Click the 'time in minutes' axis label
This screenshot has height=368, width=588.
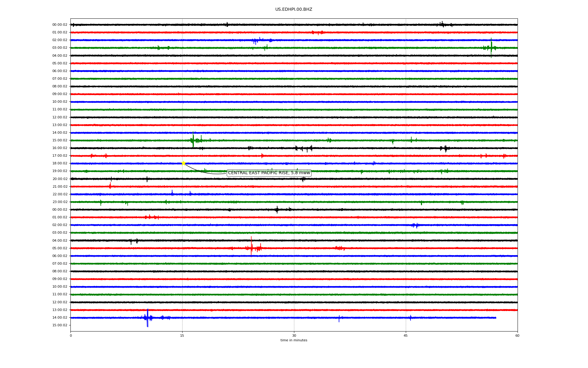point(294,340)
